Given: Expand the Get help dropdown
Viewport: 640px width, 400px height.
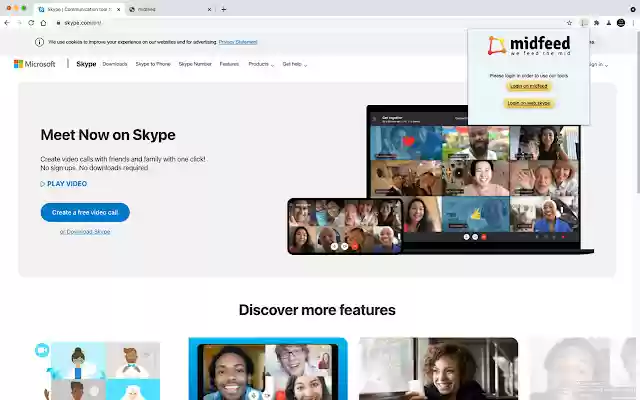Looking at the screenshot, I should pos(295,64).
